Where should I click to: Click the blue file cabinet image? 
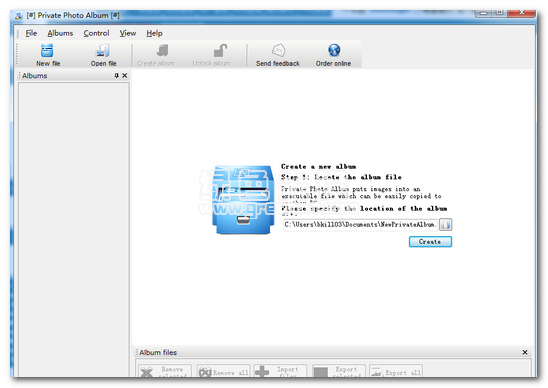243,200
